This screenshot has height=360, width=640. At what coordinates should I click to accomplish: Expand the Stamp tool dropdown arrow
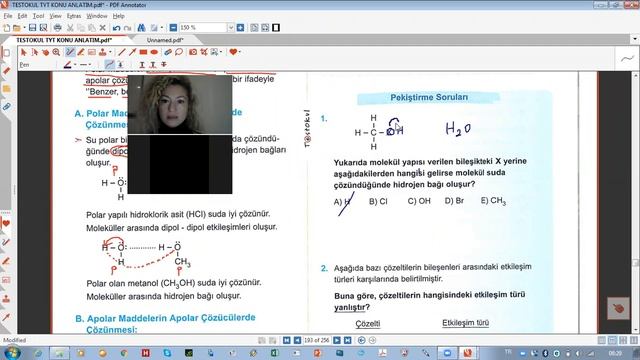coord(110,52)
